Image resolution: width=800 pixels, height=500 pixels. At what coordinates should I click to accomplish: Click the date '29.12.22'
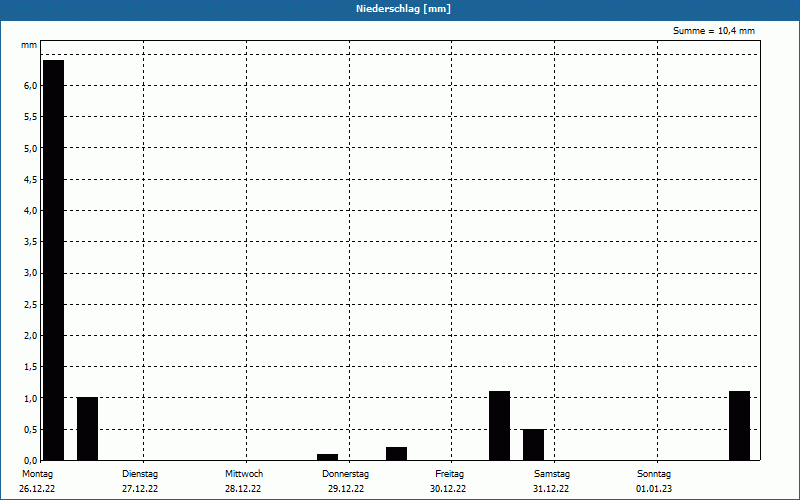tap(346, 489)
